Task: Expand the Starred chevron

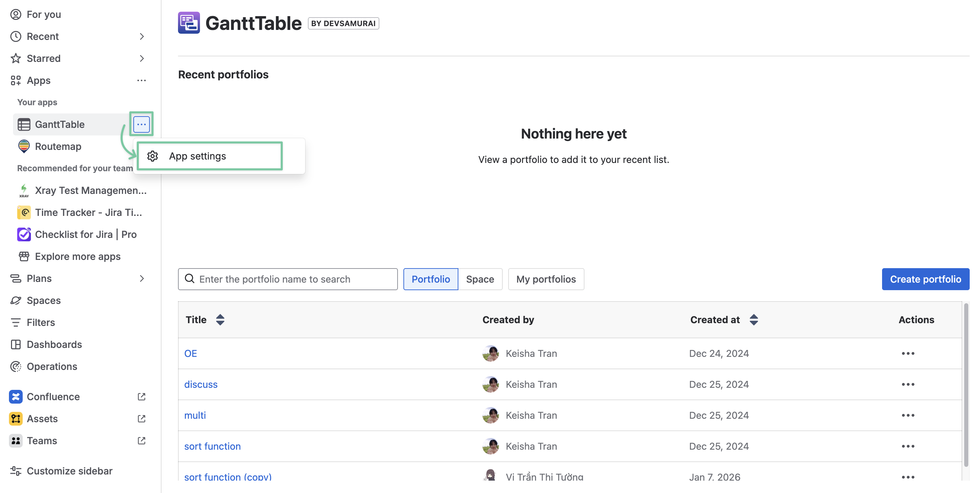Action: (142, 59)
